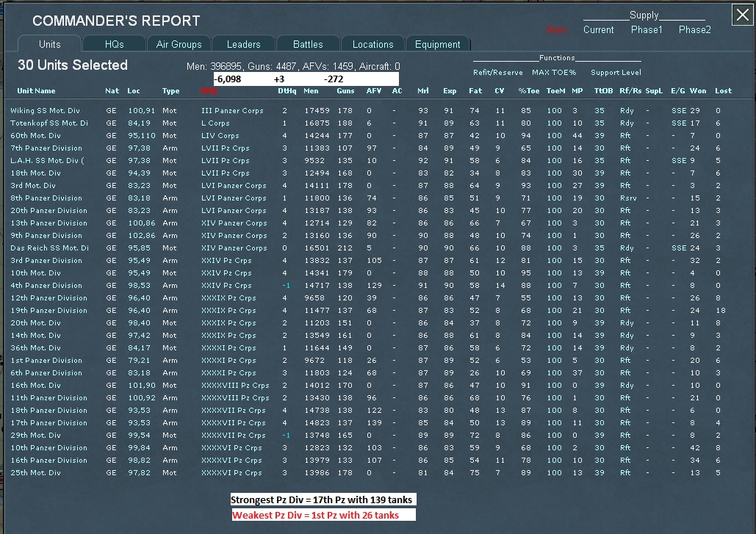
Task: Switch to the Leaders tab
Action: point(243,44)
